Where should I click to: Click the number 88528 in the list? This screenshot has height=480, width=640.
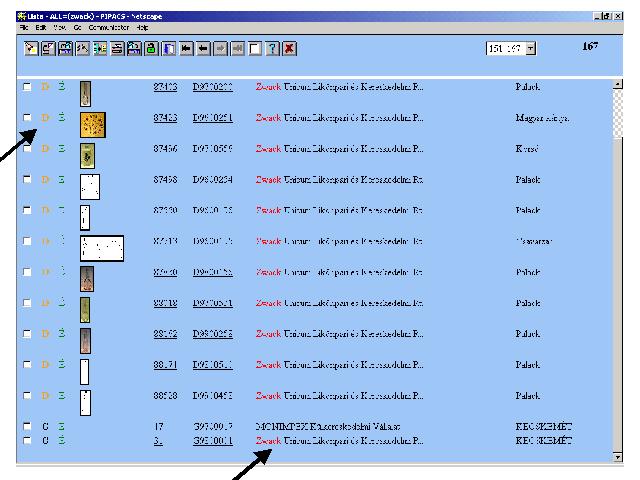pos(165,396)
